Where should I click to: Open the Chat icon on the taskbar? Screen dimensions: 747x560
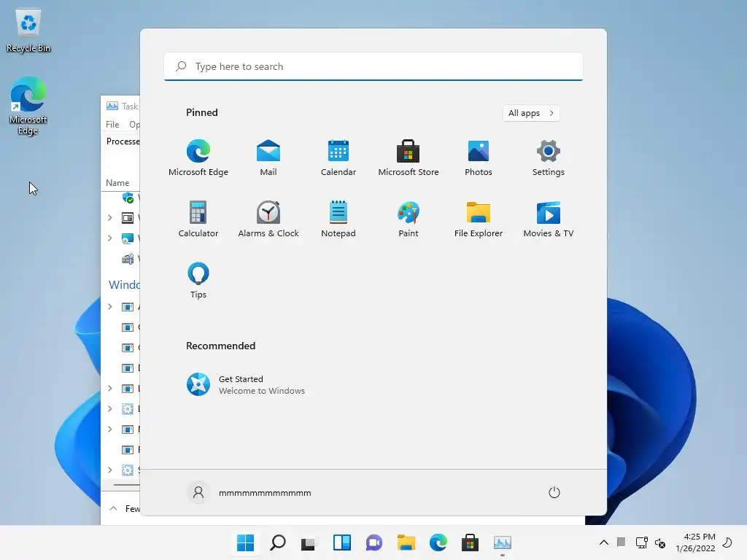[374, 542]
